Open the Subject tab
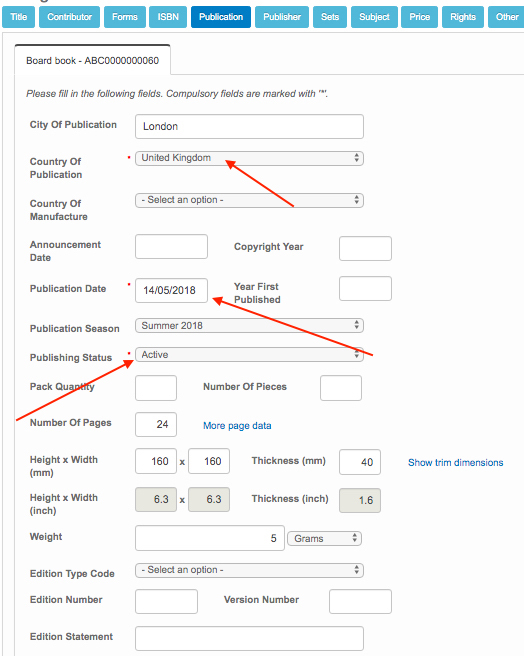 (374, 17)
